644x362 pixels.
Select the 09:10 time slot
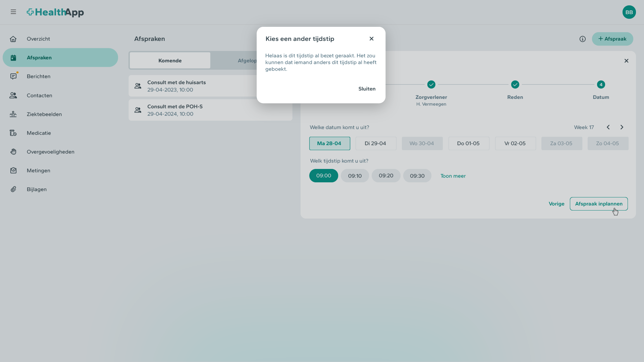tap(355, 176)
